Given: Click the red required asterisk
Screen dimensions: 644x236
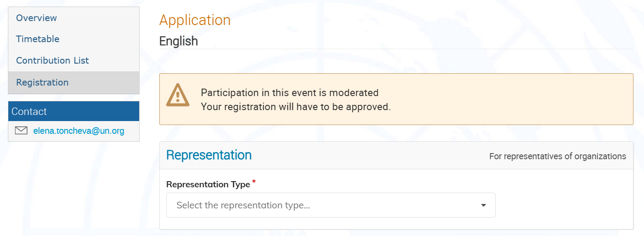Looking at the screenshot, I should coord(254,182).
